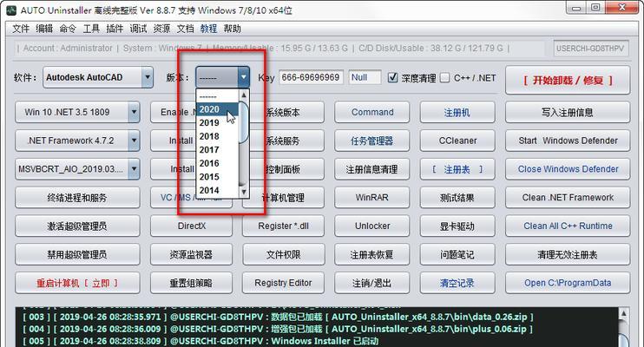The width and height of the screenshot is (644, 347).
Task: Click the 激活超级管理员 button
Action: [x=77, y=226]
